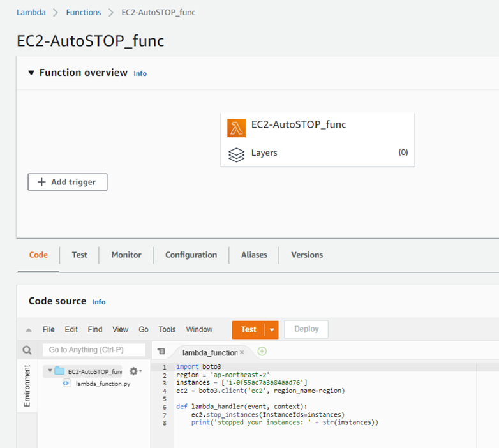Open the Tools menu
The width and height of the screenshot is (499, 448).
coord(167,330)
